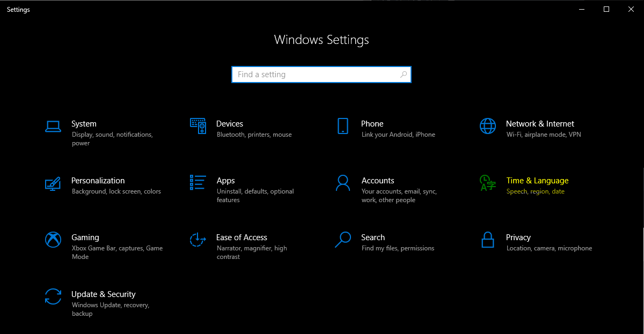Go to Devices settings label
This screenshot has height=334, width=644.
coord(230,124)
